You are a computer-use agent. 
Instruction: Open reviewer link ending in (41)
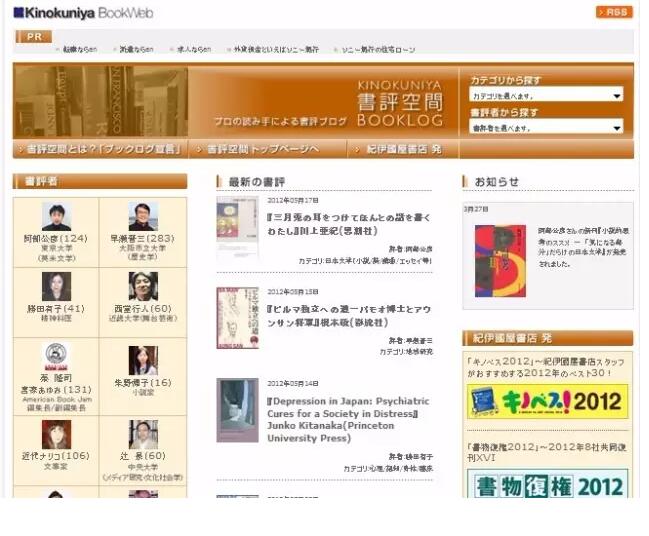coord(56,309)
